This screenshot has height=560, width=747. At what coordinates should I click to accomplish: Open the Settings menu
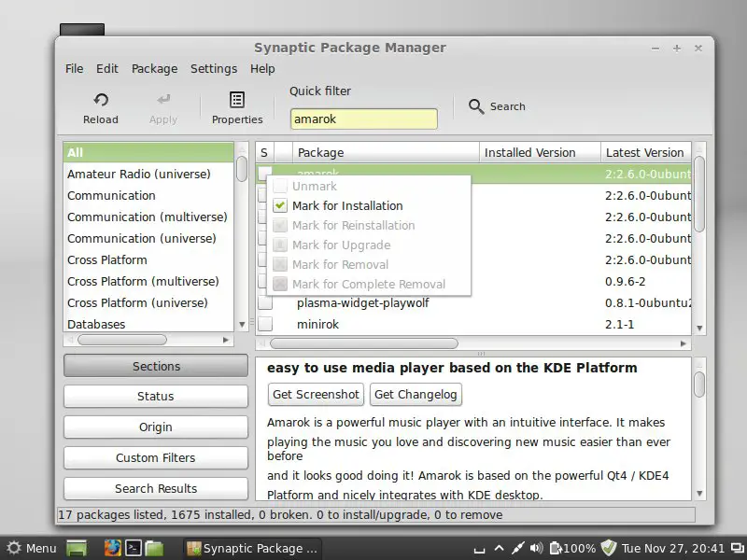[214, 68]
